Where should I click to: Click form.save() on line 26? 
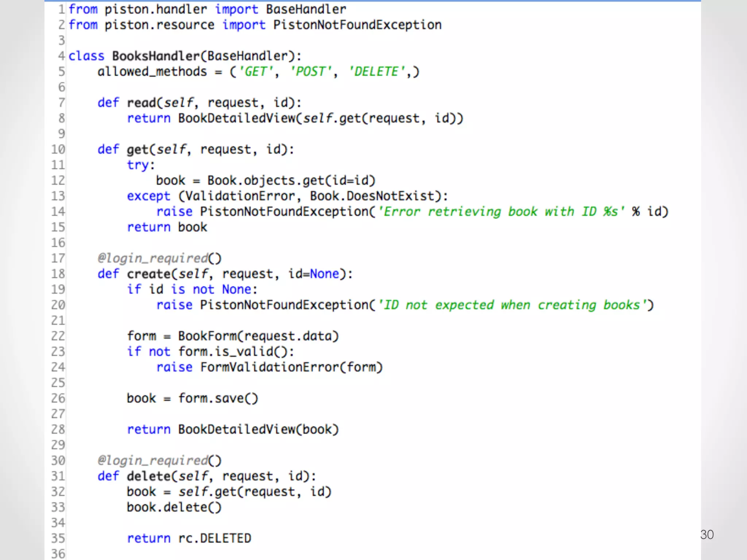[x=218, y=398]
